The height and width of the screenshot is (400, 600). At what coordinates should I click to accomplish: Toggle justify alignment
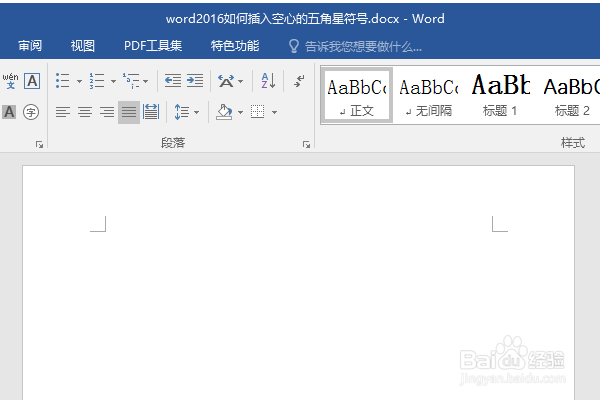pos(129,112)
